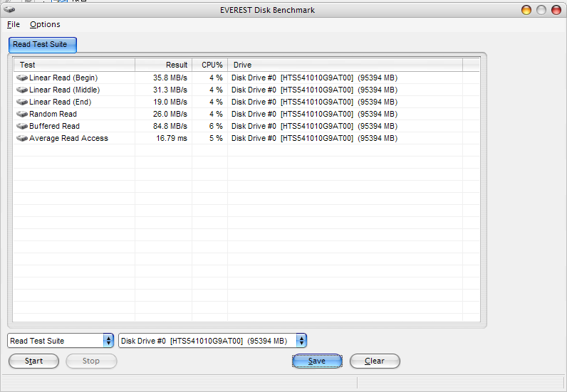
Task: Close the window with the red button
Action: 556,10
